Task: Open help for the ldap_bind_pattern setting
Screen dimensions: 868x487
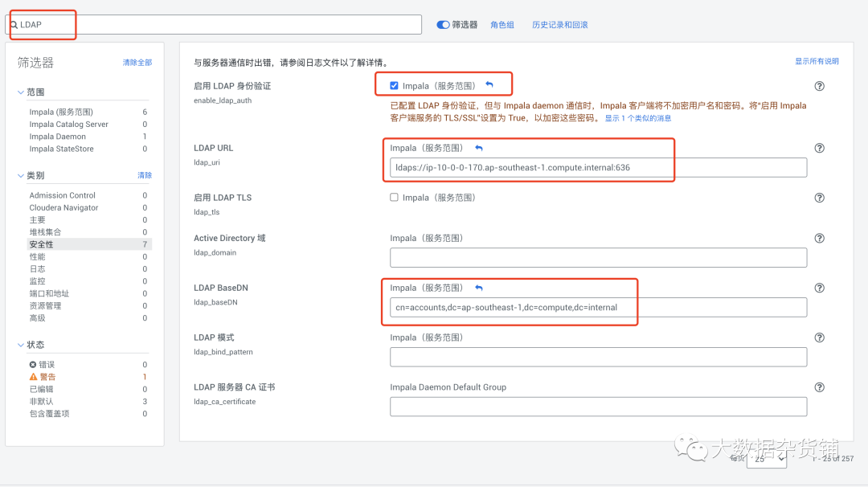Action: click(819, 338)
